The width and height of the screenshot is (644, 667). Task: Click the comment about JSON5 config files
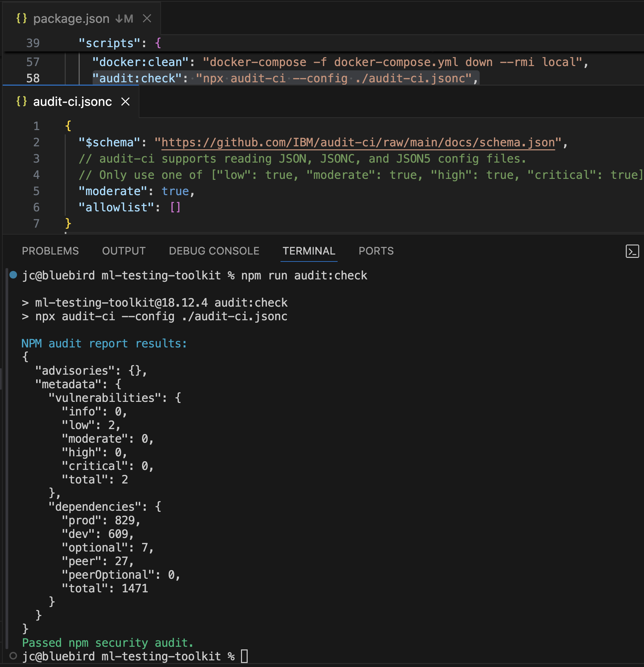pyautogui.click(x=303, y=159)
